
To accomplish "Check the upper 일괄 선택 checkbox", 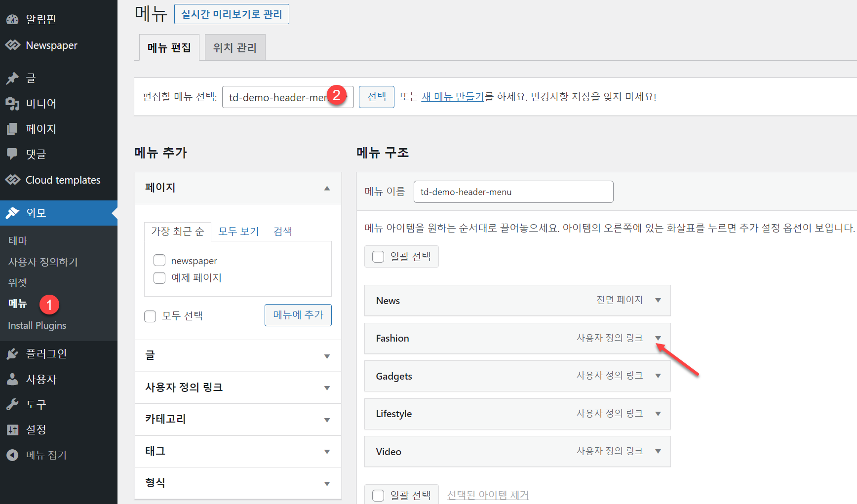I will pos(378,256).
